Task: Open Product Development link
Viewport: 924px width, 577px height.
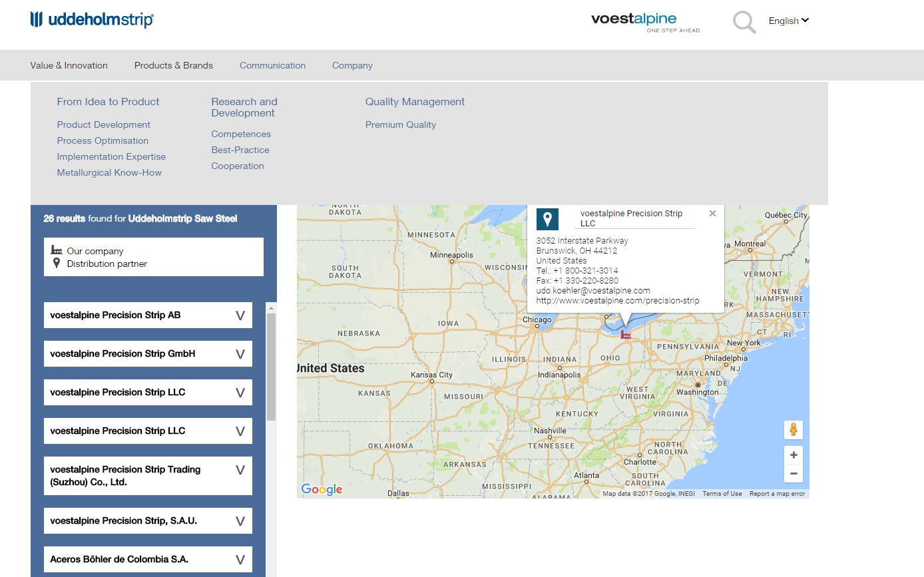Action: click(x=103, y=124)
